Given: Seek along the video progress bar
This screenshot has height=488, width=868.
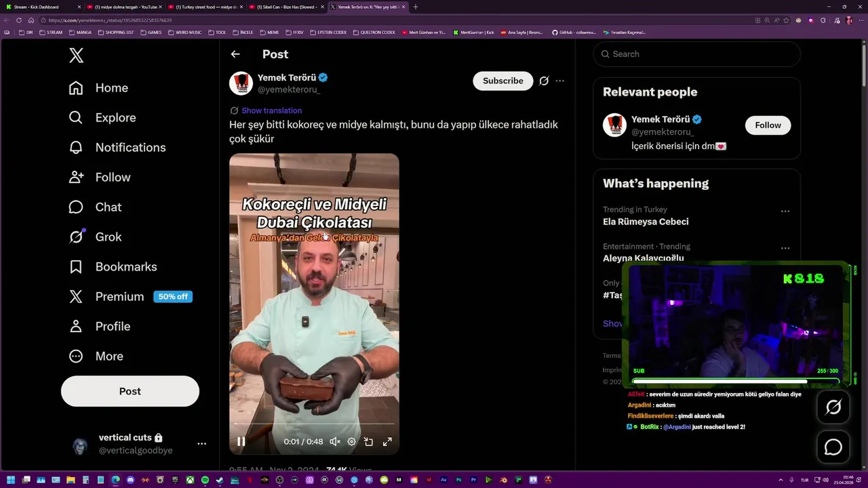Looking at the screenshot, I should point(314,424).
